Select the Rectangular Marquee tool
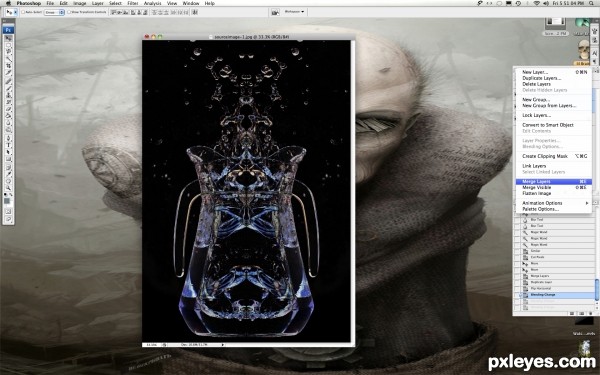600x375 pixels. [x=8, y=45]
